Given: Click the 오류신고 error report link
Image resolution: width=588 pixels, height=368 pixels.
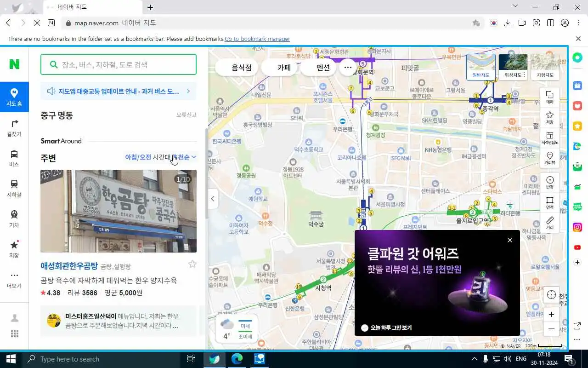Looking at the screenshot, I should pyautogui.click(x=187, y=115).
